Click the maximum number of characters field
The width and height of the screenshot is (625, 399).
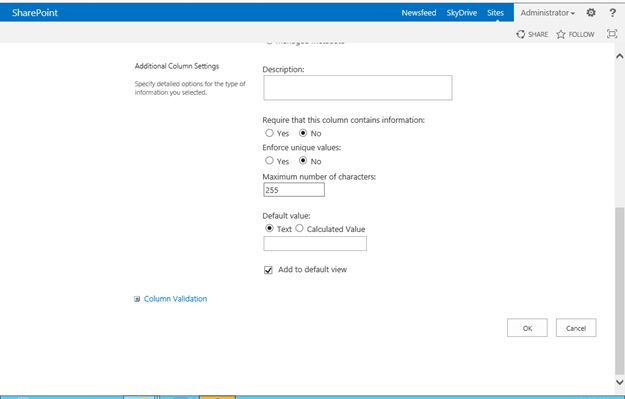pos(294,190)
